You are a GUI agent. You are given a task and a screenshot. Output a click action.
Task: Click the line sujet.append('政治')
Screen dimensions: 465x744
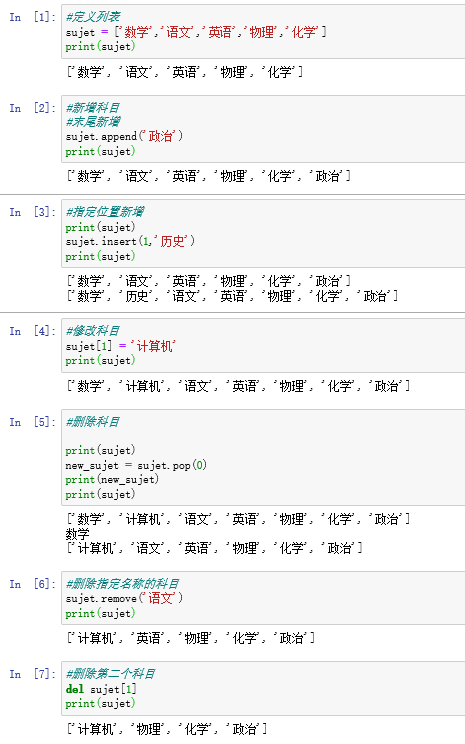point(124,137)
